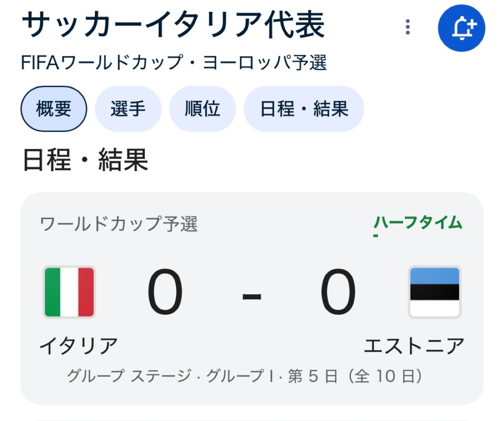Click the サッカーイタリア代表 page title
The width and height of the screenshot is (504, 421).
point(173,25)
